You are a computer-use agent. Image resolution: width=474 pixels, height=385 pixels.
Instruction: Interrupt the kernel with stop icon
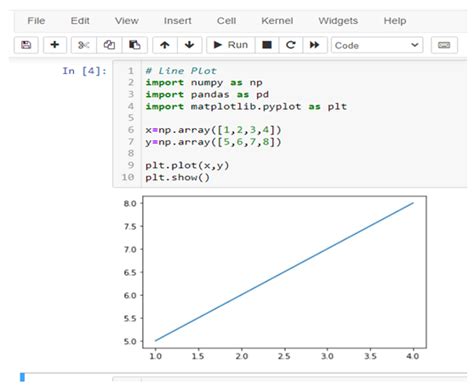point(267,45)
